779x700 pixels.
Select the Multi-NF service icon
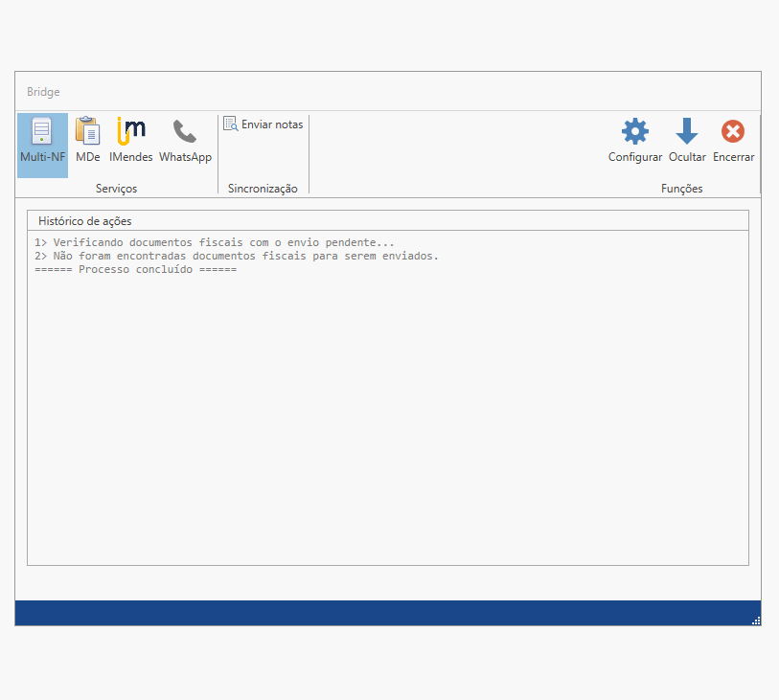pyautogui.click(x=42, y=145)
